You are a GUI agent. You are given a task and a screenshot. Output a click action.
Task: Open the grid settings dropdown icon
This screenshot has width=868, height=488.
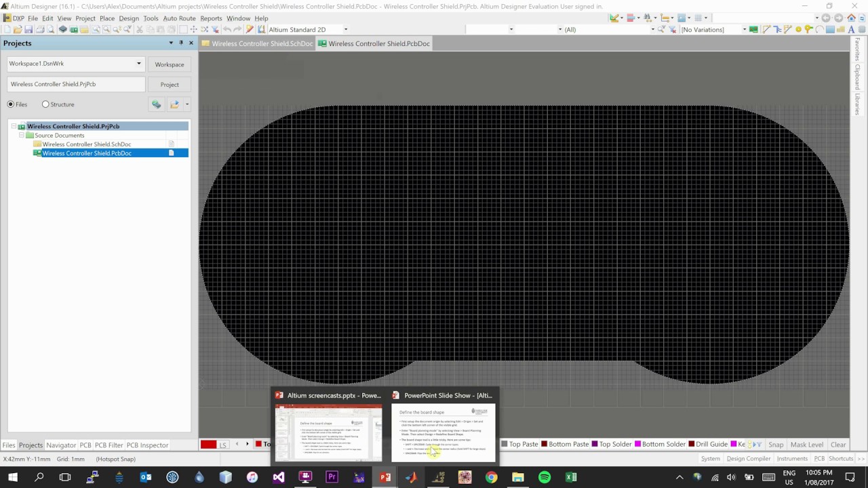pos(701,18)
